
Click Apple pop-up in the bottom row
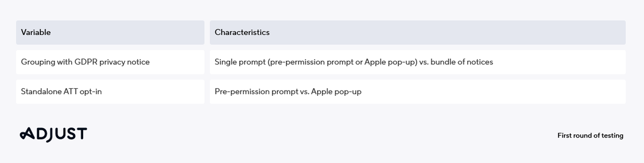coord(336,91)
